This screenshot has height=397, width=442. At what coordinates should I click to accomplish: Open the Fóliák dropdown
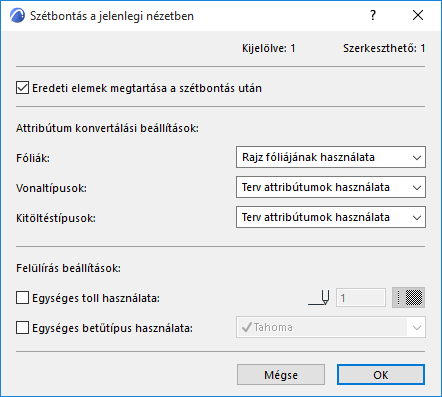pos(331,157)
